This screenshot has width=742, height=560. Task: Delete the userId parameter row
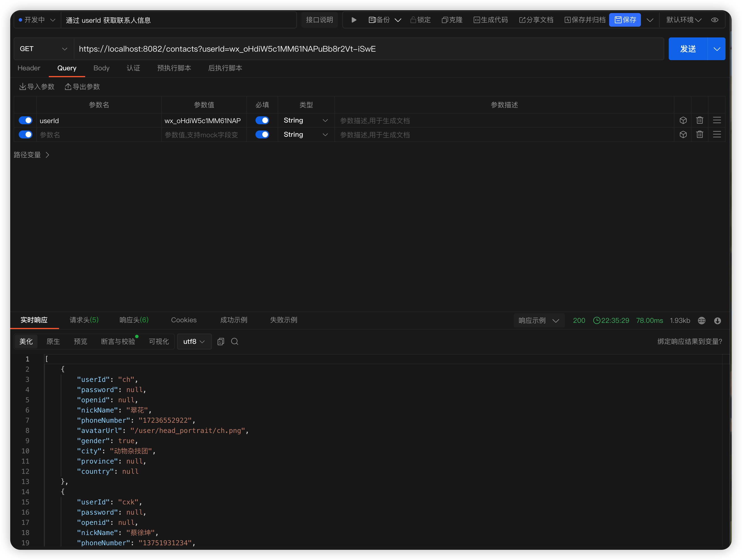point(700,120)
